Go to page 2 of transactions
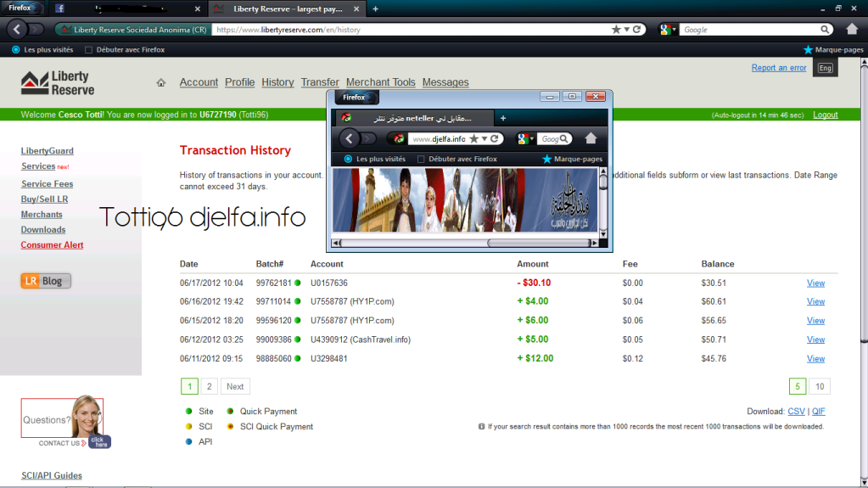 point(210,387)
